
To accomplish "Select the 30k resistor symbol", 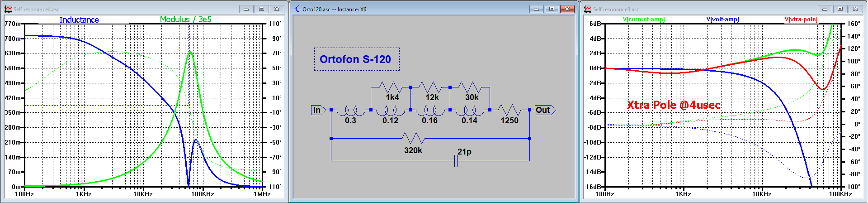I will [x=470, y=87].
